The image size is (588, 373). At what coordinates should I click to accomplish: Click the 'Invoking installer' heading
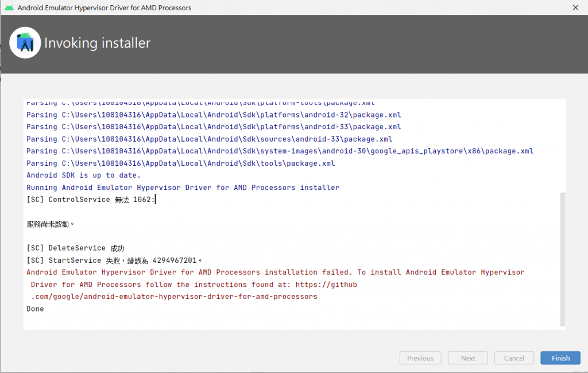(97, 42)
